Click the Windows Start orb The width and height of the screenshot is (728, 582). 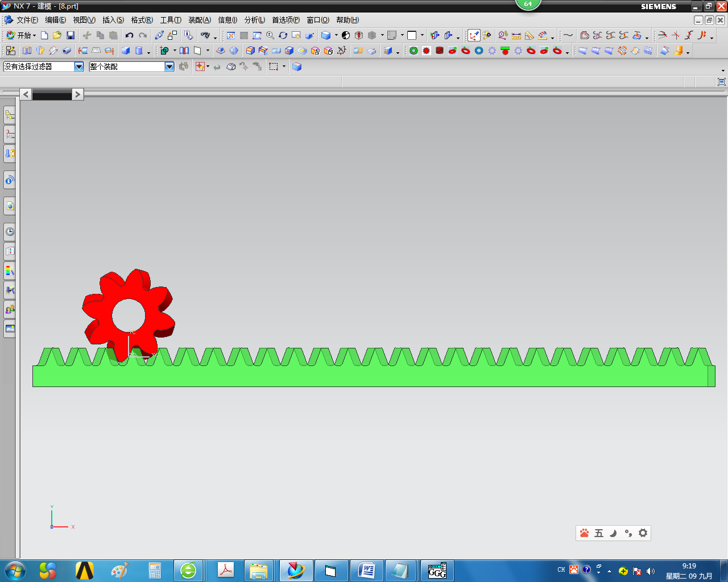pyautogui.click(x=15, y=570)
